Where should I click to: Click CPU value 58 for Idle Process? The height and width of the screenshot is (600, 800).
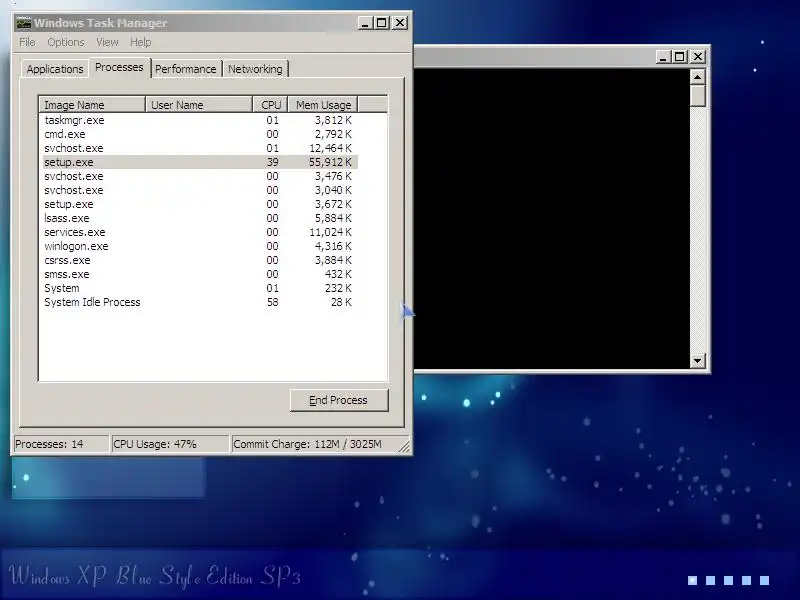point(272,303)
